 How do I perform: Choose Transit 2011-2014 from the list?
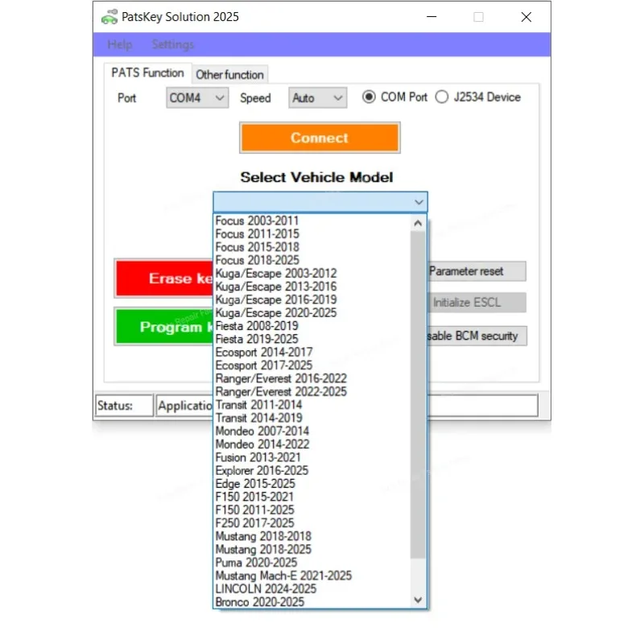[312, 405]
